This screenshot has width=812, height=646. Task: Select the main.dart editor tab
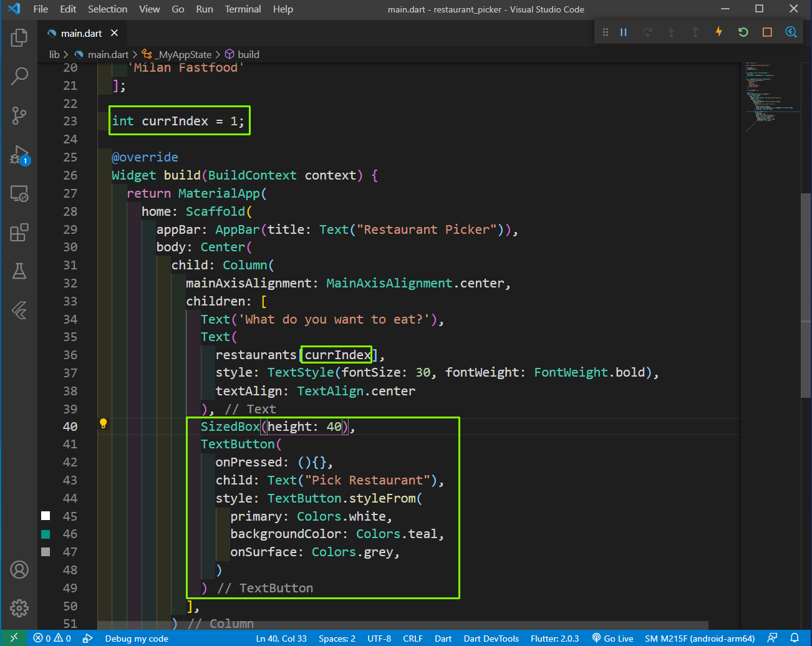pyautogui.click(x=81, y=33)
